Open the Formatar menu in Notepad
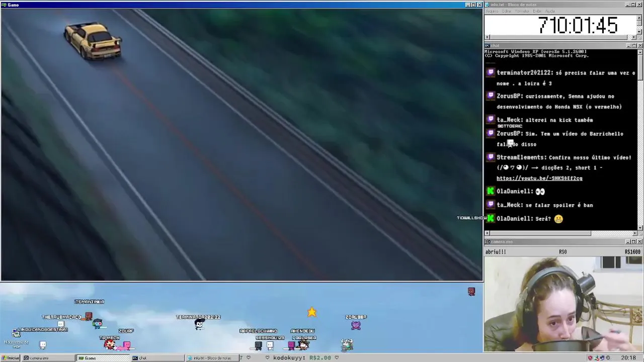The image size is (644, 362). point(522,11)
